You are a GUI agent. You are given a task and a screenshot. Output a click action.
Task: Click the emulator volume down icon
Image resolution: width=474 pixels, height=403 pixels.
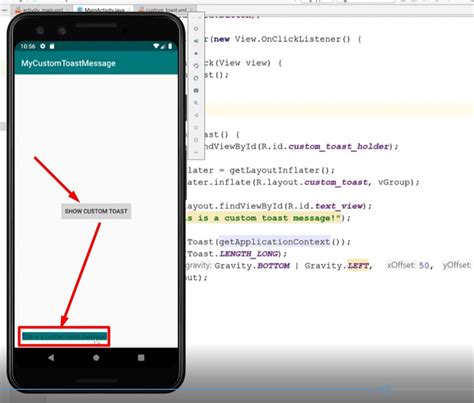tap(196, 53)
